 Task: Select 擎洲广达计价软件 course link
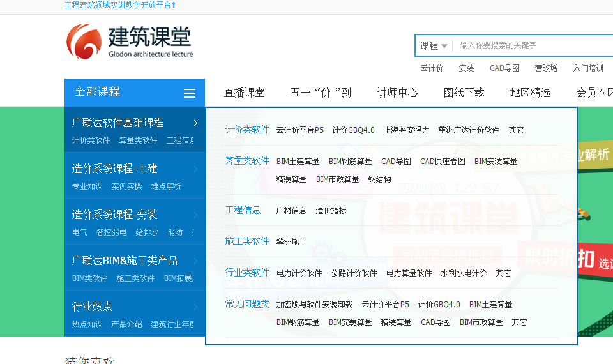[x=469, y=130]
